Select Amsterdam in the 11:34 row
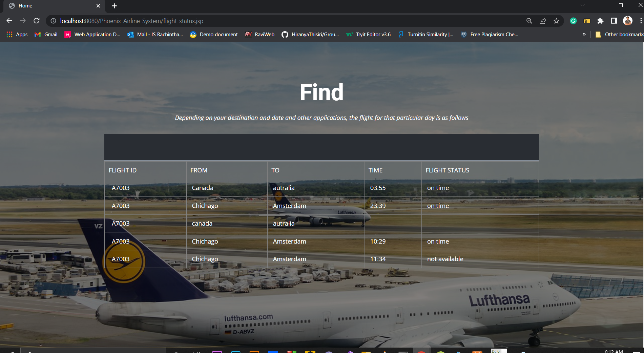644x353 pixels. 290,259
